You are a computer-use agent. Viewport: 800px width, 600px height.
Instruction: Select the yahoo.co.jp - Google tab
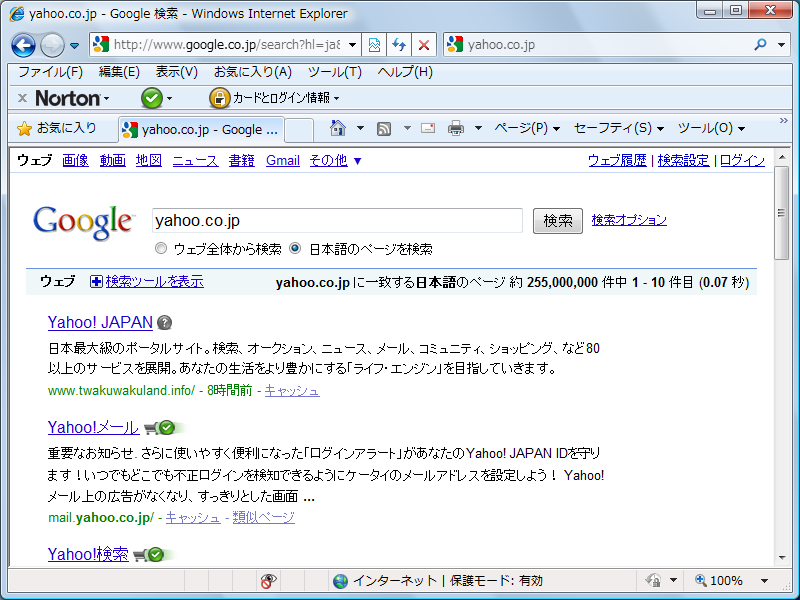(x=201, y=130)
